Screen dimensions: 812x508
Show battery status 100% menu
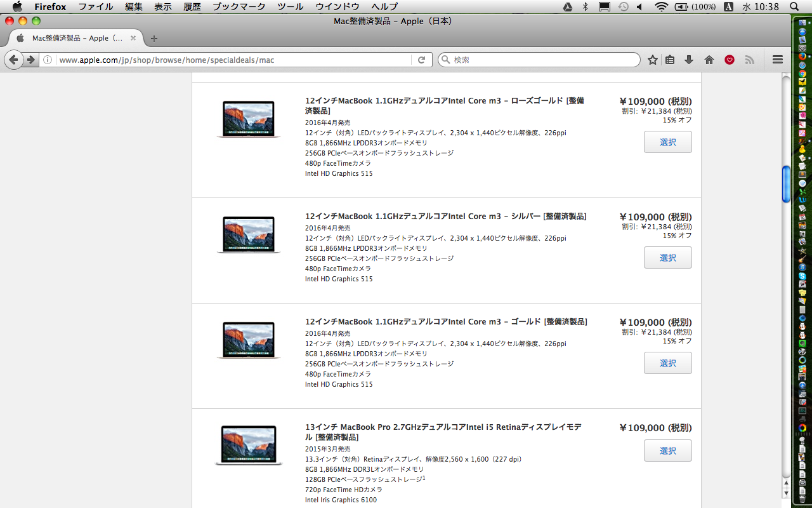pyautogui.click(x=695, y=7)
